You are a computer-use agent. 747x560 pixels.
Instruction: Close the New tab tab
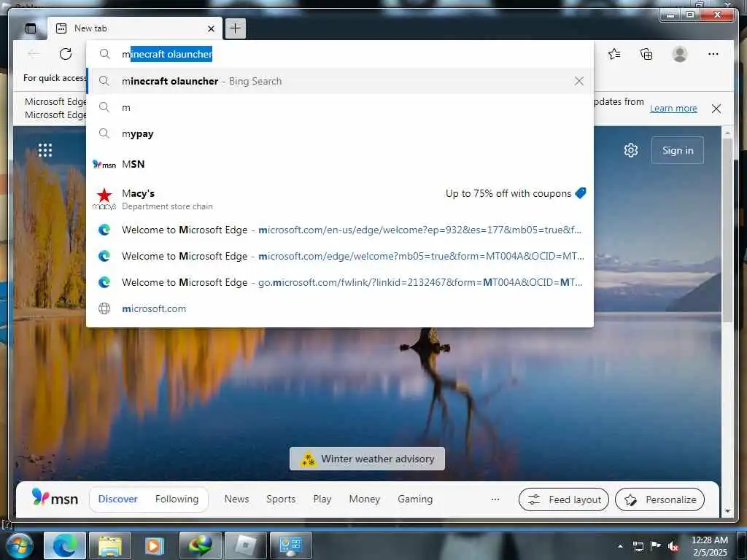[211, 28]
